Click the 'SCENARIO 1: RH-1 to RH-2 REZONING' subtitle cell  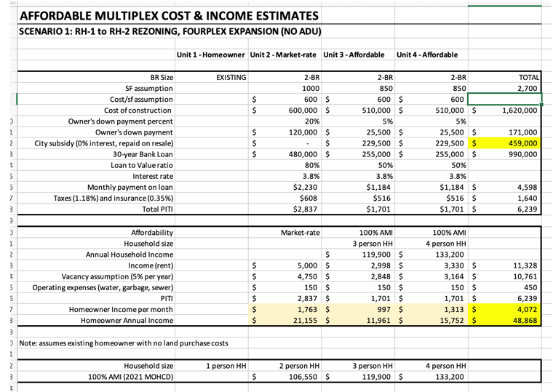pyautogui.click(x=170, y=31)
